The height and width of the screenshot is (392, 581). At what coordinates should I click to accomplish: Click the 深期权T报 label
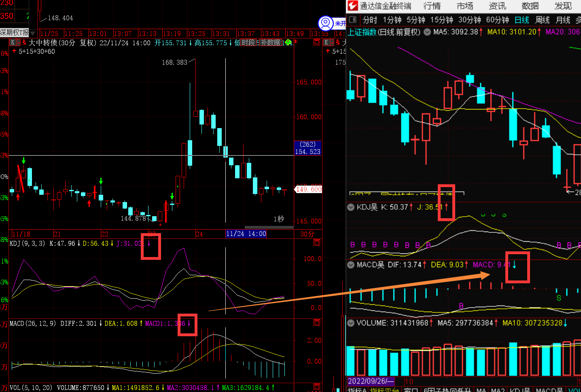[x=15, y=32]
